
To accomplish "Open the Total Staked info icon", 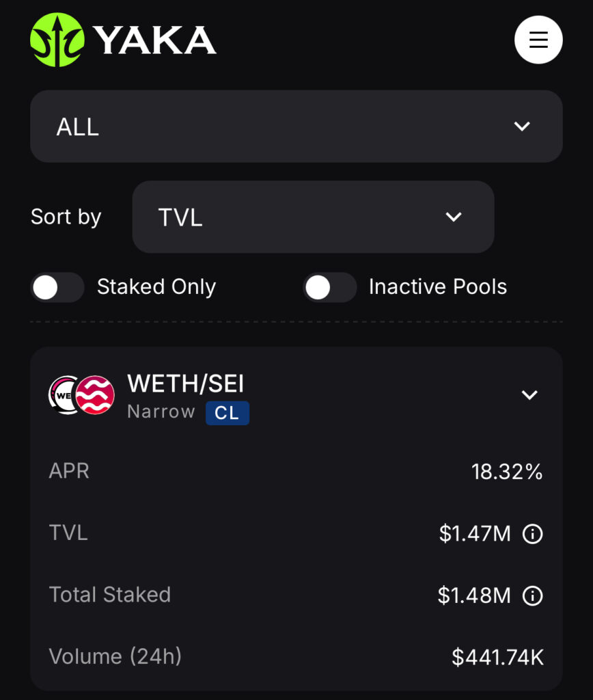I will [x=532, y=595].
